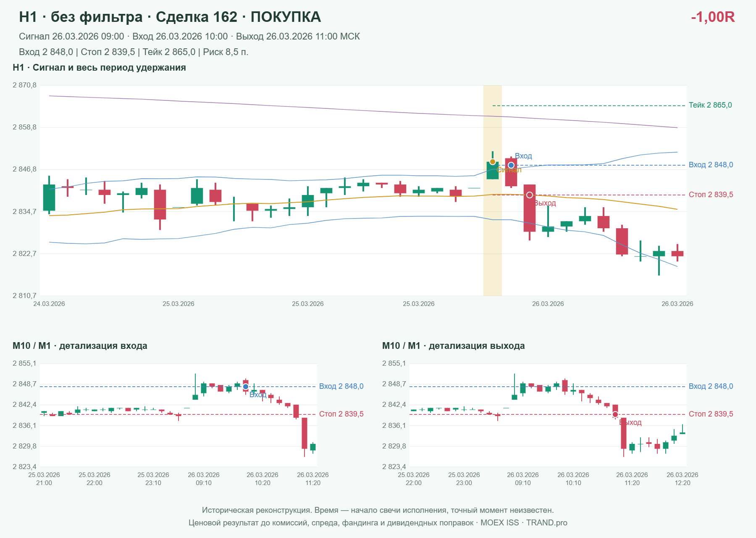
Task: Click the 'Стоп 2 839,5' label on H1 chart
Action: [711, 195]
